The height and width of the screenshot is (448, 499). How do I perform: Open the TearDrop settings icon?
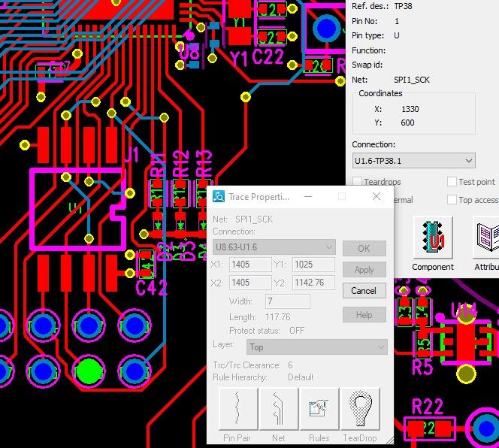360,409
